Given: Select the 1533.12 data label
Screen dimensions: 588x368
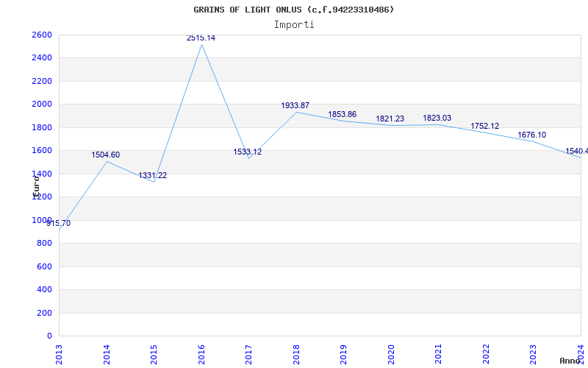Looking at the screenshot, I should click(247, 152).
